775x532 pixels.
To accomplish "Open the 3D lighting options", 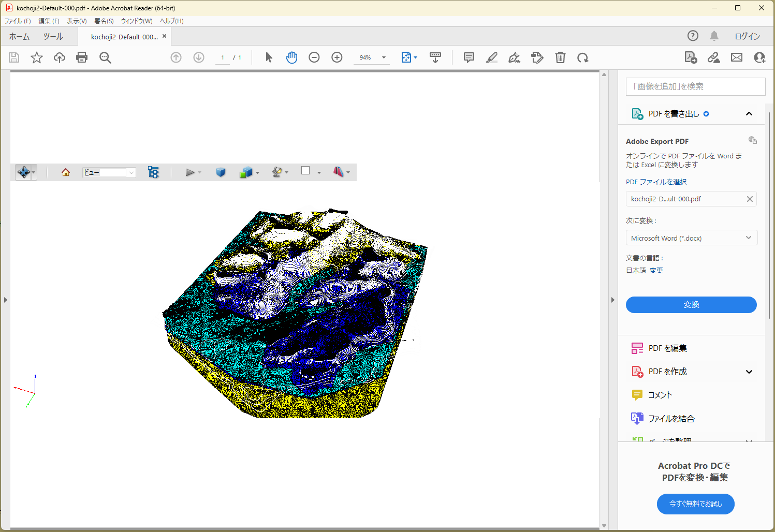I will click(280, 172).
